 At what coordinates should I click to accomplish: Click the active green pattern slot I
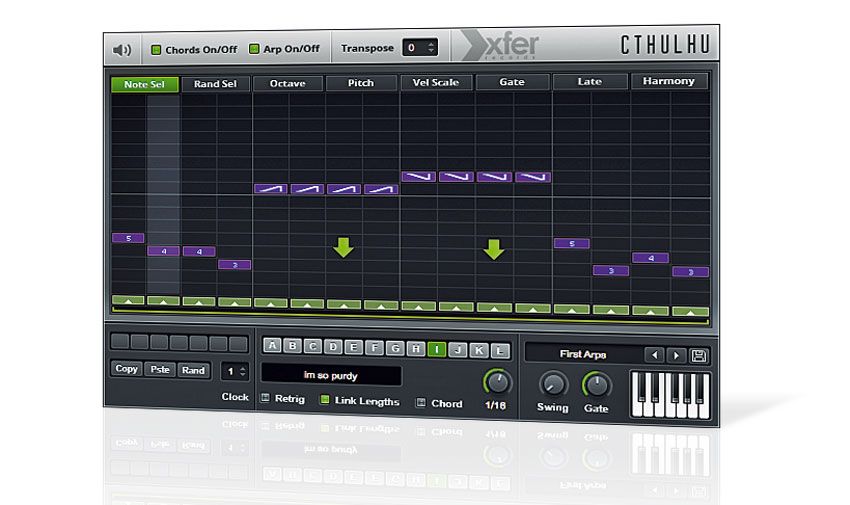(437, 349)
